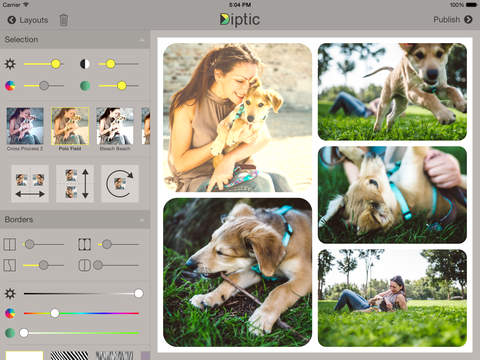Adjust the contrast slider

118,64
